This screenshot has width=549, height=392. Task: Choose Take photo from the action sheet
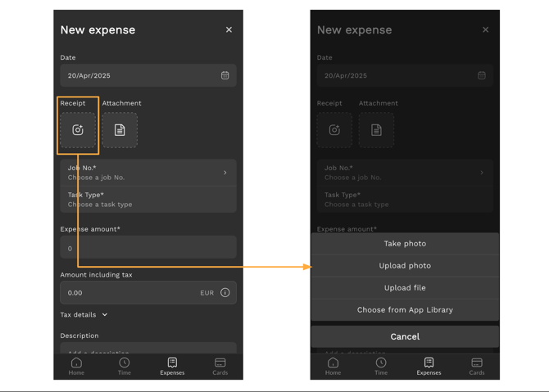coord(405,244)
